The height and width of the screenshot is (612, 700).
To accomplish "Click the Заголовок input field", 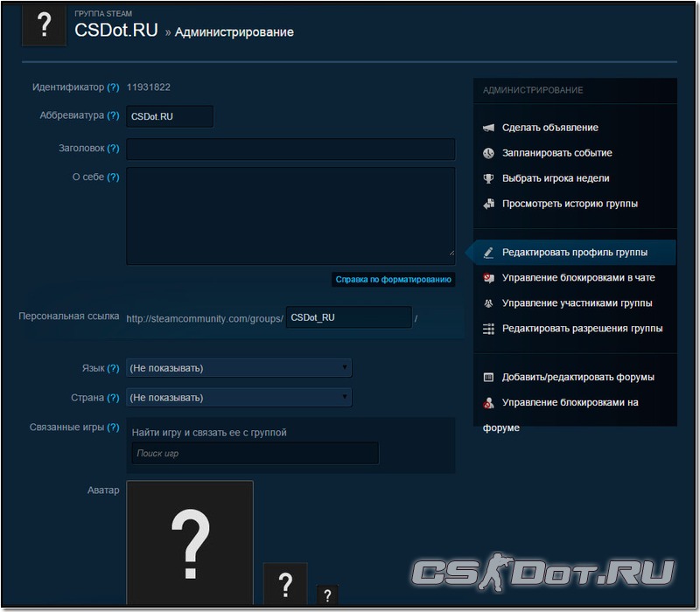I will 290,149.
